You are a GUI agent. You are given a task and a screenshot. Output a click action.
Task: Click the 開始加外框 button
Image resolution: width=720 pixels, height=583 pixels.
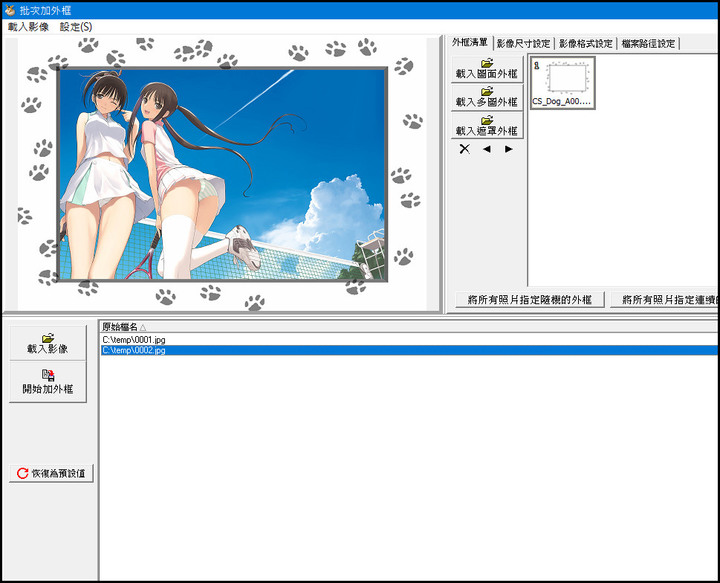[x=48, y=382]
